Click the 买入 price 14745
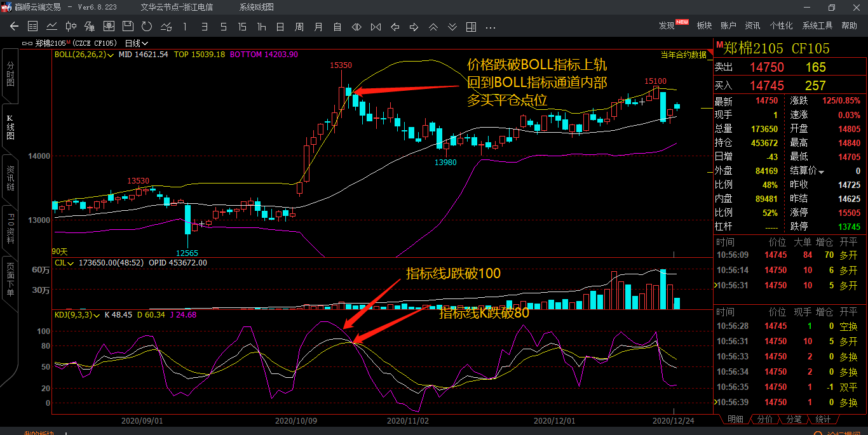Image resolution: width=868 pixels, height=435 pixels. 767,85
